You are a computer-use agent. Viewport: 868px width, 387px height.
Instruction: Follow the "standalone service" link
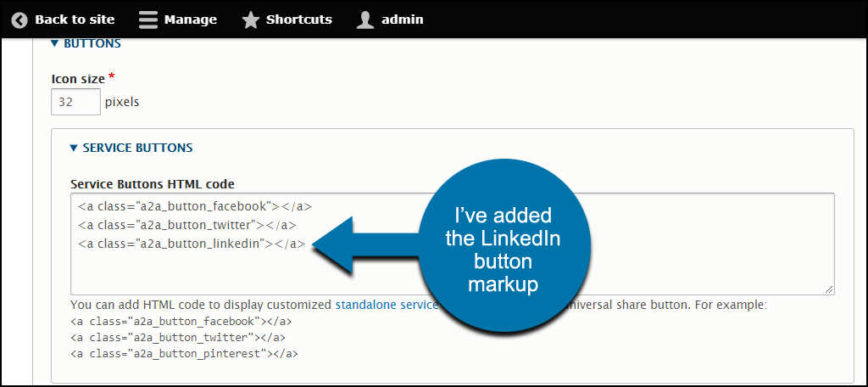point(386,305)
